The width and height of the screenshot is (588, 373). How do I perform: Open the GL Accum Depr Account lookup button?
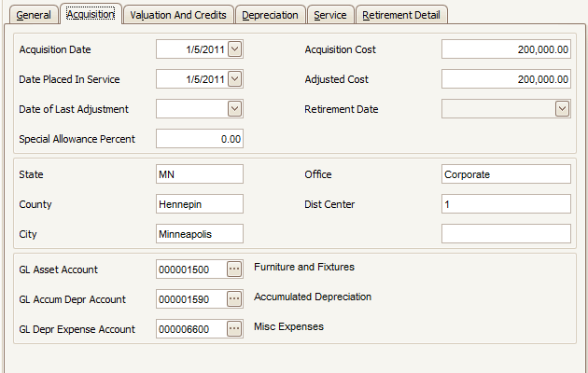(234, 299)
